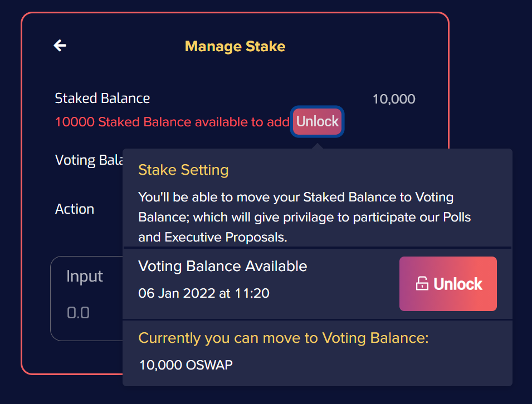Viewport: 532px width, 404px height.
Task: Click the back arrow icon
Action: (60, 46)
